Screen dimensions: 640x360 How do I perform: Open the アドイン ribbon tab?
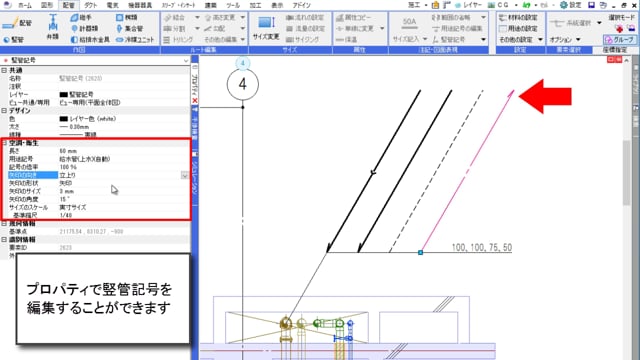302,5
